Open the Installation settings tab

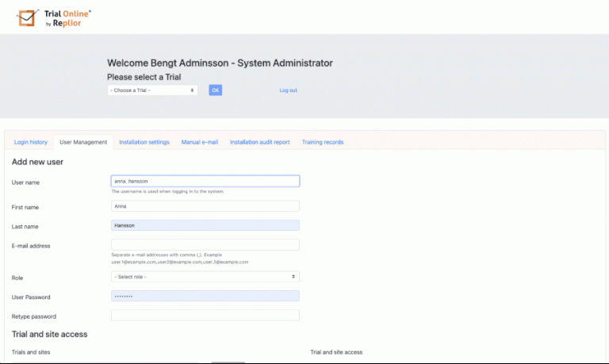tap(144, 142)
